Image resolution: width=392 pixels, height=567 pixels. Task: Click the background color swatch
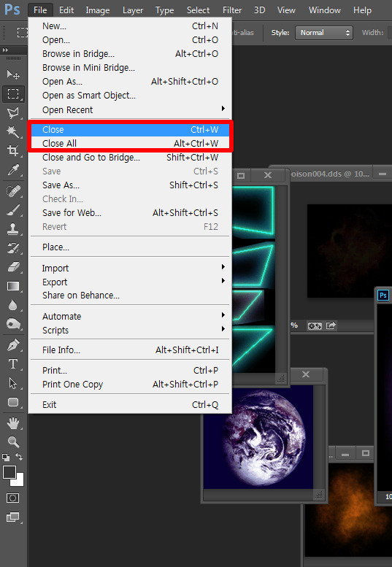click(x=18, y=481)
